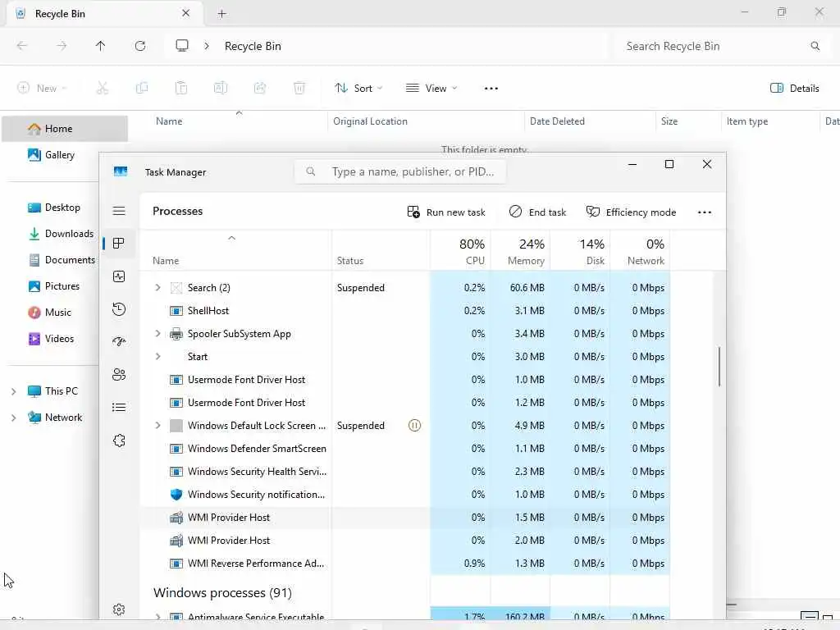Toggle the Details pane button
This screenshot has height=630, width=840.
coord(794,89)
